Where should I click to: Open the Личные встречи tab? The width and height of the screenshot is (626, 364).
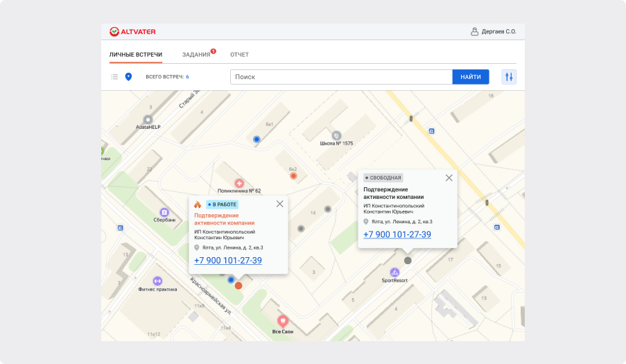[x=136, y=55]
